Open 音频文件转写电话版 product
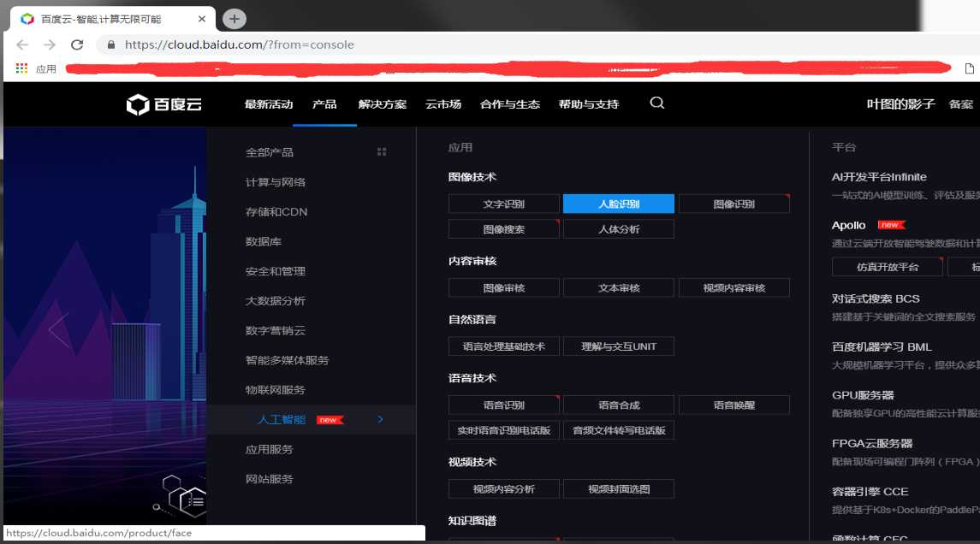 coord(619,430)
